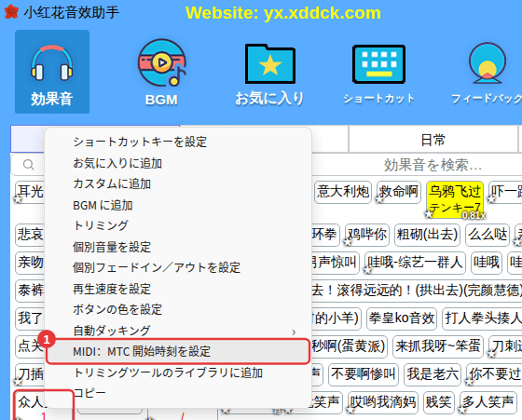Play the 来抓我呀~笨蛋 sound button

[438, 346]
